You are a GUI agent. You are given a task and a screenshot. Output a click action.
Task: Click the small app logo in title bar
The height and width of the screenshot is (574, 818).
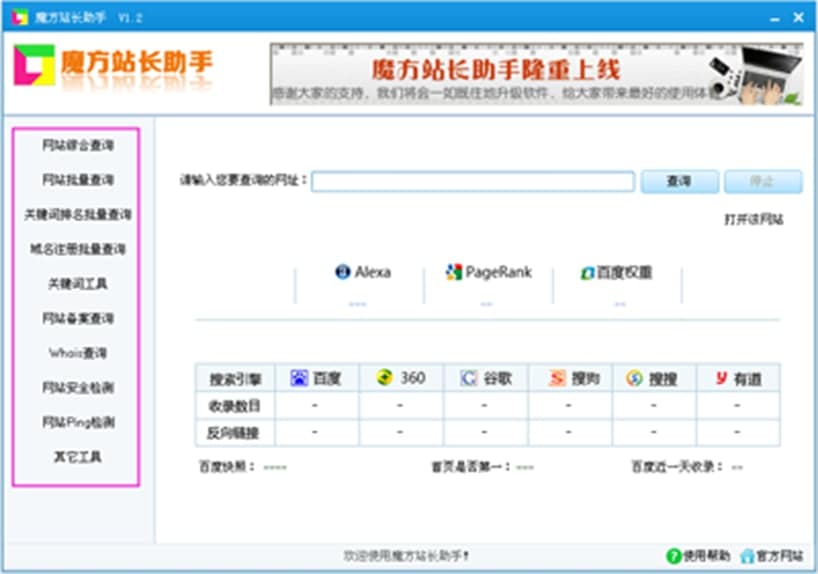19,17
